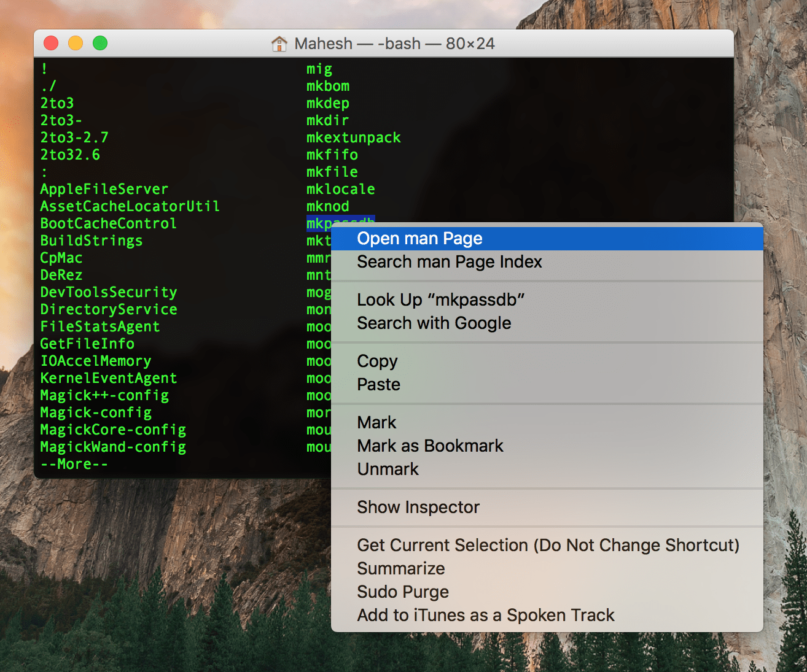Screen dimensions: 807x672
Task: Click the mkdir command name
Action: [x=327, y=120]
